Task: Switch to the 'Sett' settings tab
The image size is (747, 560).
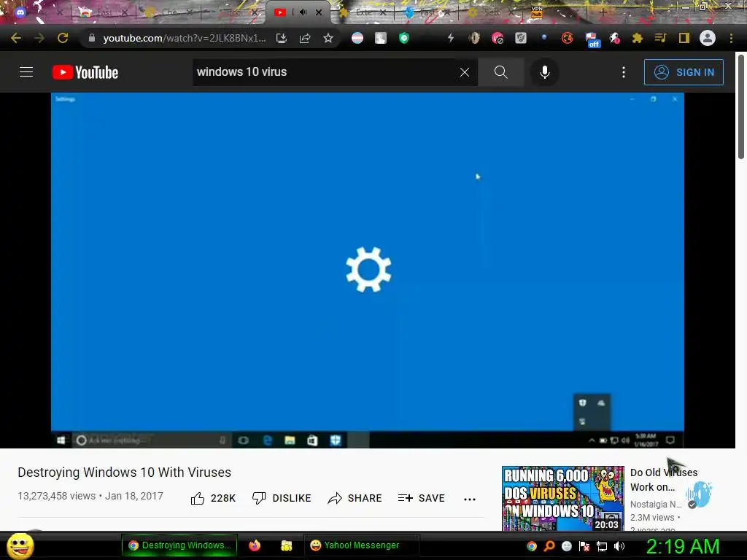Action: point(492,13)
